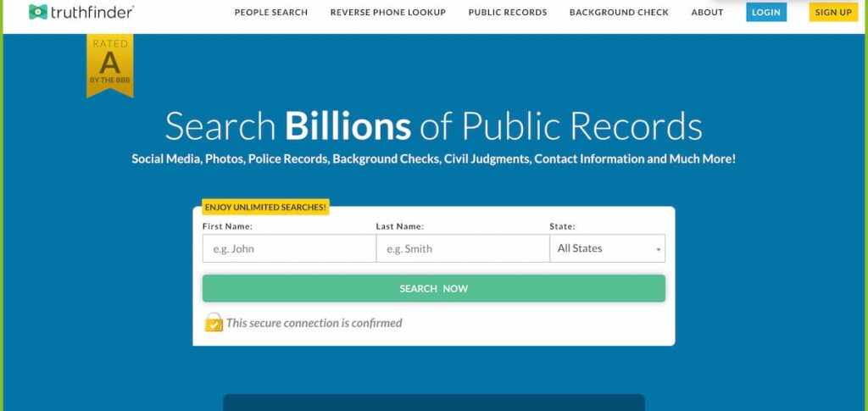Viewport: 868px width, 411px height.
Task: Click the Enjoy Unlimited Searches yellow tag
Action: [x=265, y=207]
